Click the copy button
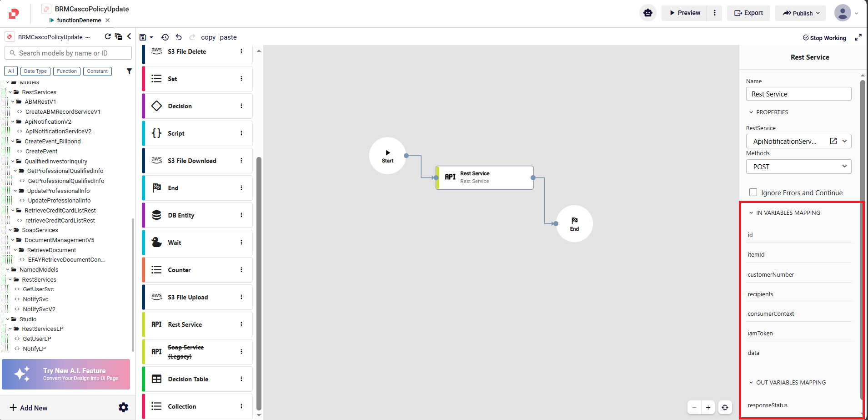The image size is (868, 420). pos(208,37)
